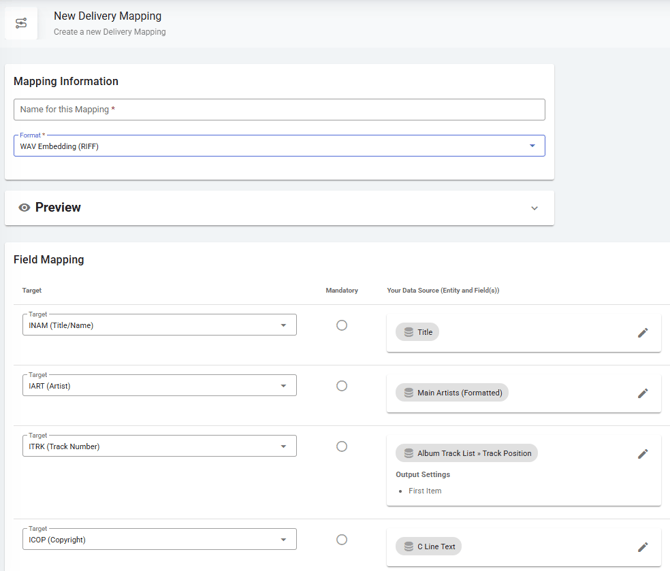Viewport: 670px width, 571px height.
Task: Click the Name for this Mapping field
Action: 279,109
